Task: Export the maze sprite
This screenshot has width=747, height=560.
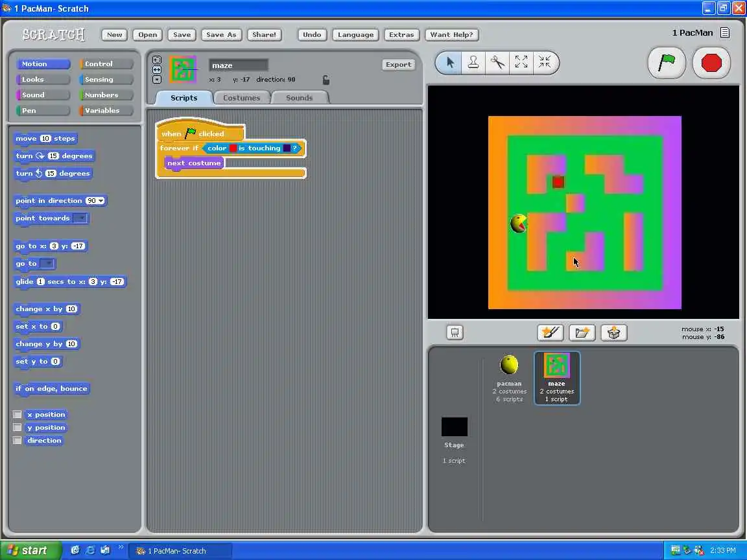Action: coord(398,65)
